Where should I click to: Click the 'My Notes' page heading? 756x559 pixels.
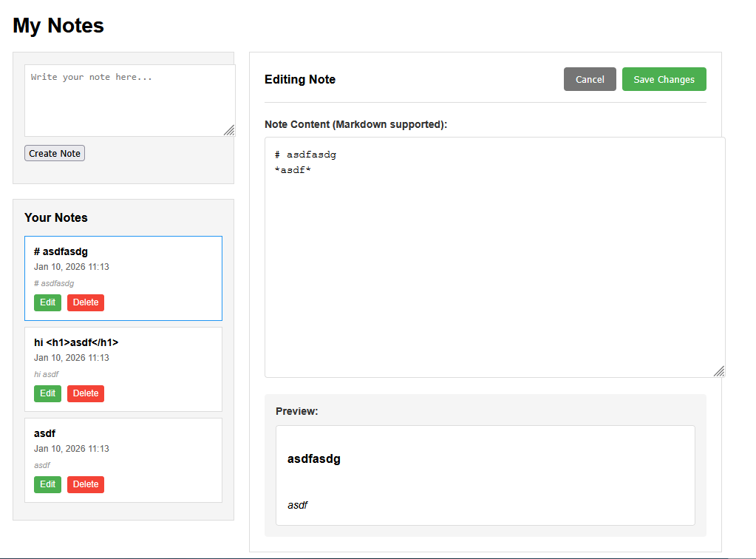(x=58, y=25)
